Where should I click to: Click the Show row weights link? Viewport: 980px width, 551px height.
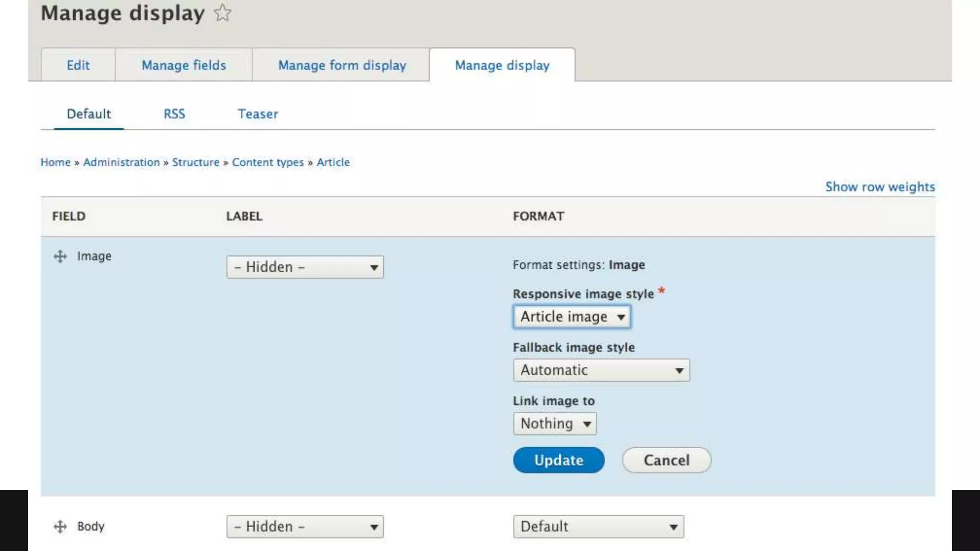pyautogui.click(x=880, y=187)
